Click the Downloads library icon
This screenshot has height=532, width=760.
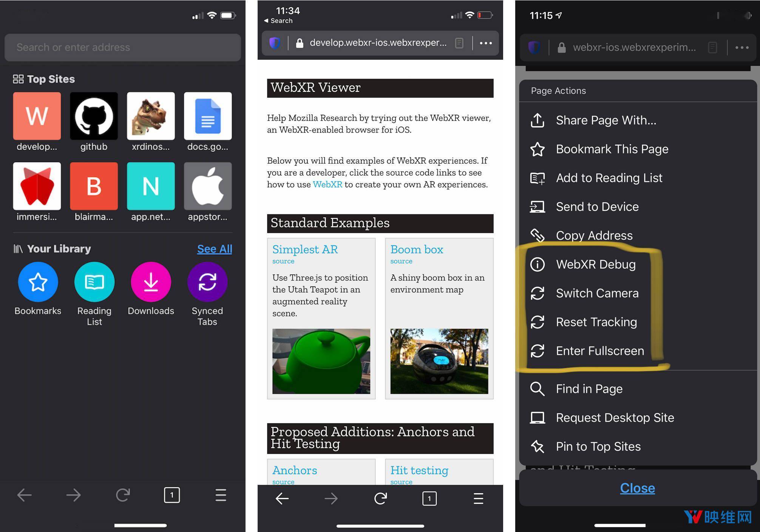point(151,283)
